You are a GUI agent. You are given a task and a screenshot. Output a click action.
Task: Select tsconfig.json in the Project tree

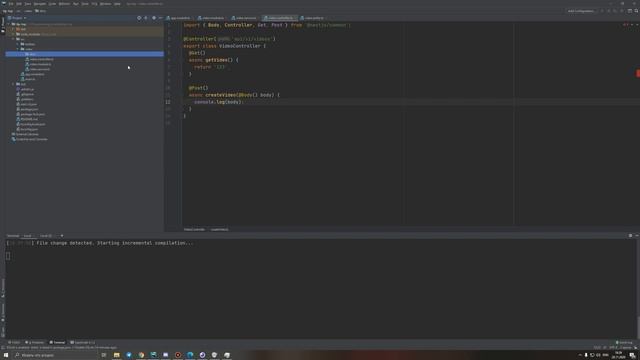tap(27, 129)
